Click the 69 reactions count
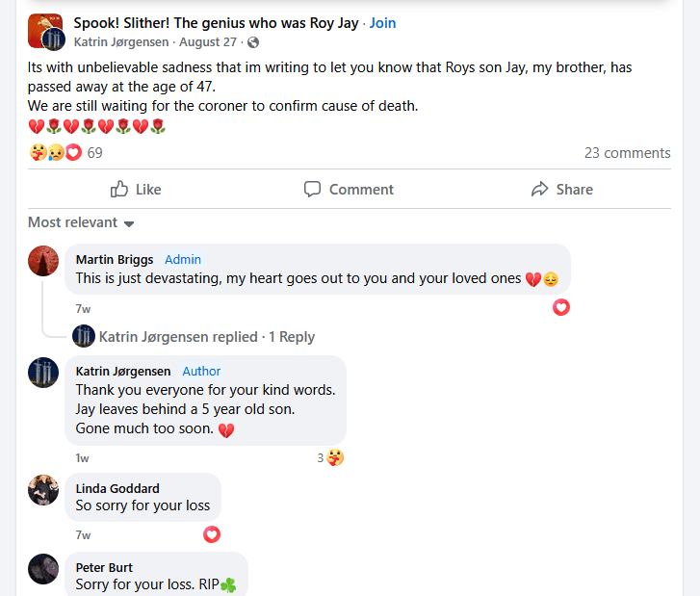Image resolution: width=700 pixels, height=596 pixels. [94, 153]
